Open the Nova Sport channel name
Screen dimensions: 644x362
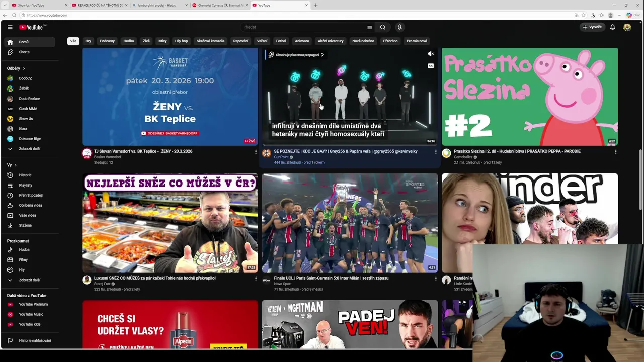click(x=283, y=284)
